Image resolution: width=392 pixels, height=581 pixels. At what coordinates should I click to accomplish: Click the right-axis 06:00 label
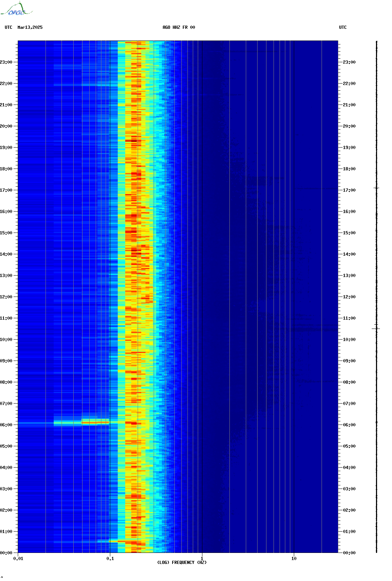coord(349,425)
